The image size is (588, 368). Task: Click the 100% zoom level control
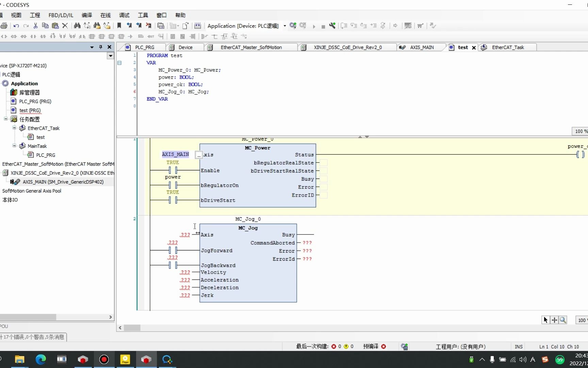pyautogui.click(x=580, y=131)
